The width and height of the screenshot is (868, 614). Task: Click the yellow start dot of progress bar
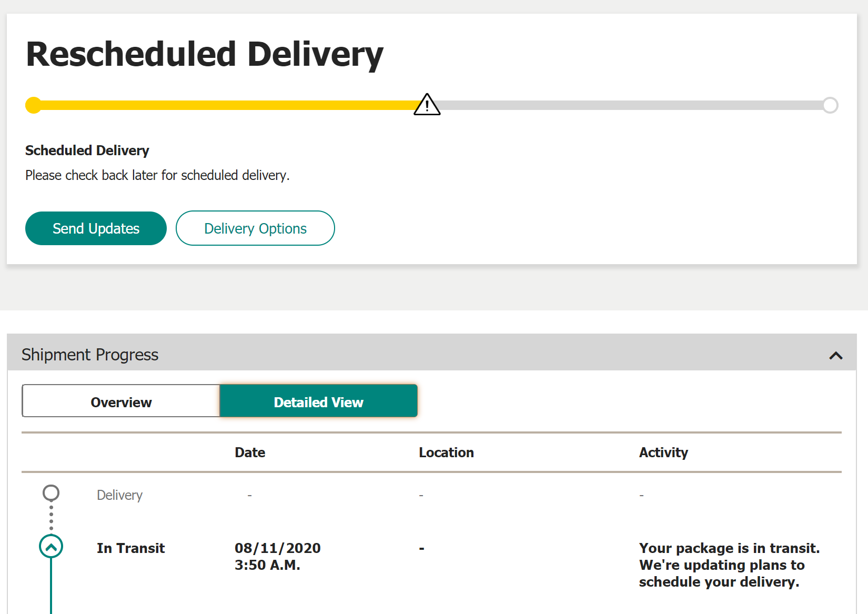tap(34, 105)
